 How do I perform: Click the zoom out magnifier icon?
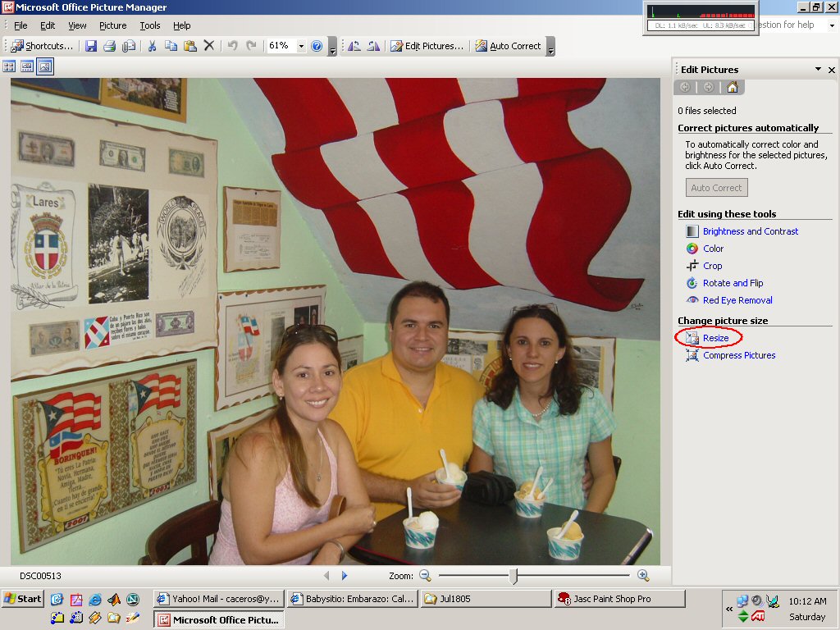[425, 576]
